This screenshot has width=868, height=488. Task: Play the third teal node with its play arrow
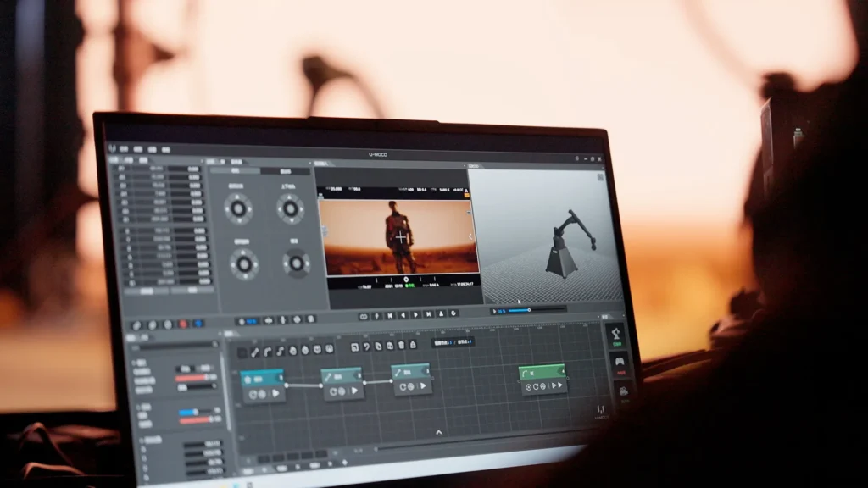pos(424,385)
